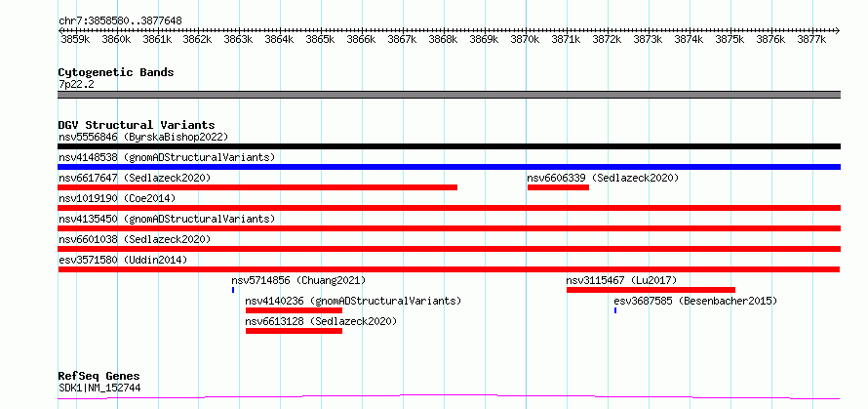The width and height of the screenshot is (868, 409).
Task: Select the 3868k ruler tick label
Action: [443, 39]
